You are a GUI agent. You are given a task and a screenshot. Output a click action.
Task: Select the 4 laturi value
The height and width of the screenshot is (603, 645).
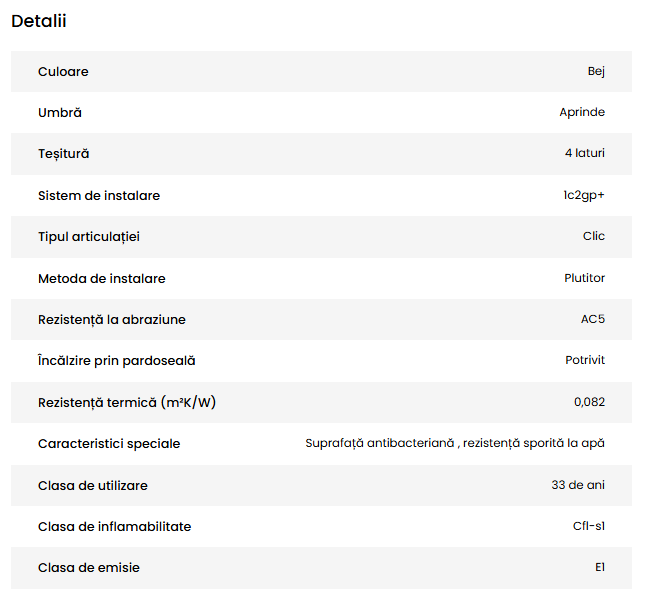coord(584,154)
